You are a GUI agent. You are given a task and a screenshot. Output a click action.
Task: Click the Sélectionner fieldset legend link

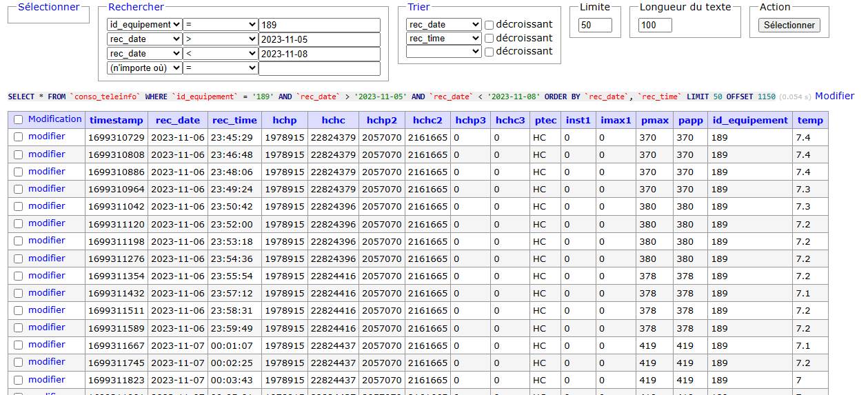coord(49,7)
